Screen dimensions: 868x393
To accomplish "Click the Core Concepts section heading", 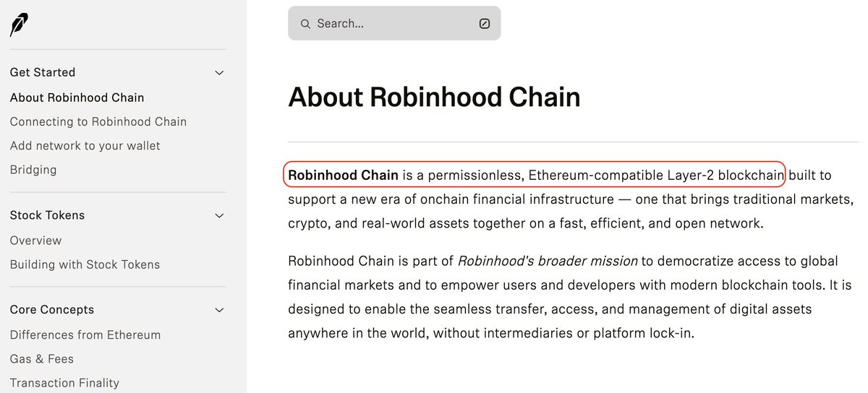I will (52, 310).
